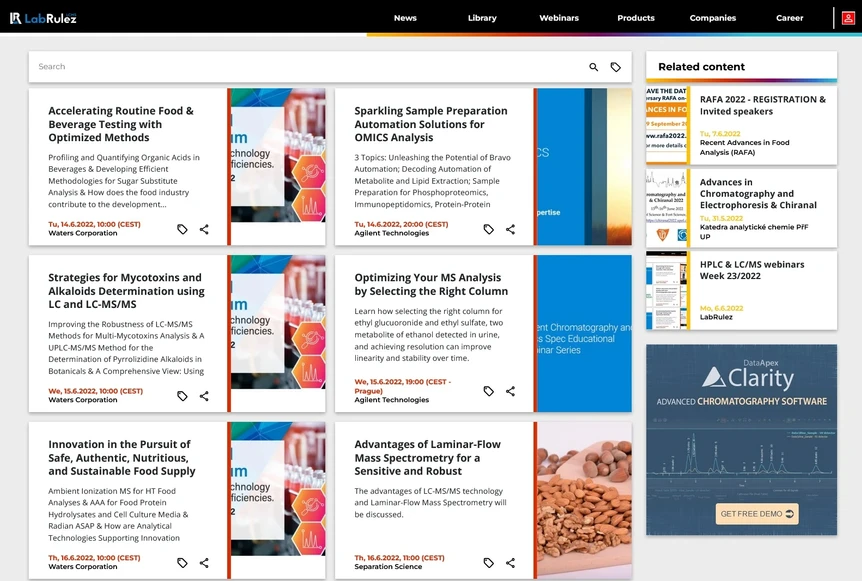Share the Accelerating Routine Food webinar
This screenshot has height=581, width=862.
[x=204, y=229]
